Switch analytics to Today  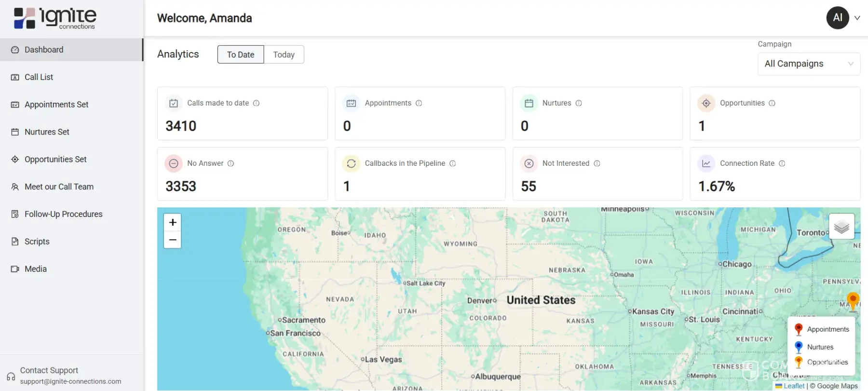tap(284, 54)
